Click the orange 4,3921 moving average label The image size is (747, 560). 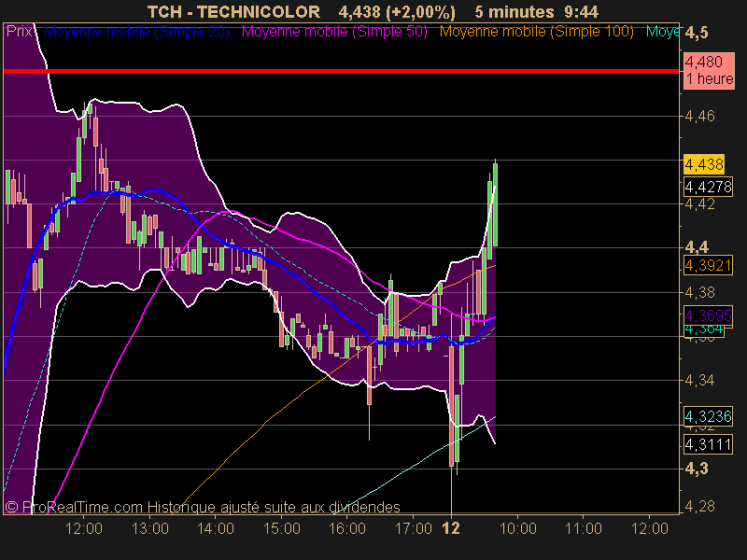point(708,265)
